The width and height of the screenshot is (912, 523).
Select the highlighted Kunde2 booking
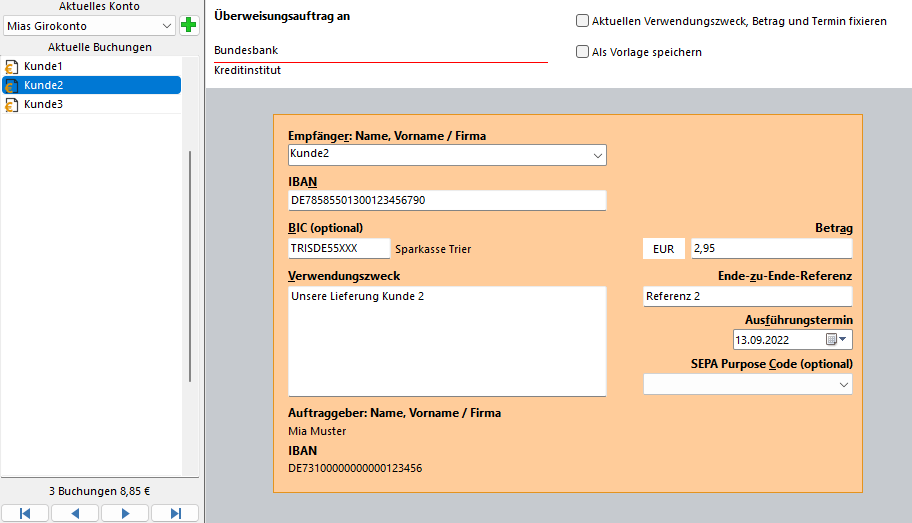point(92,86)
